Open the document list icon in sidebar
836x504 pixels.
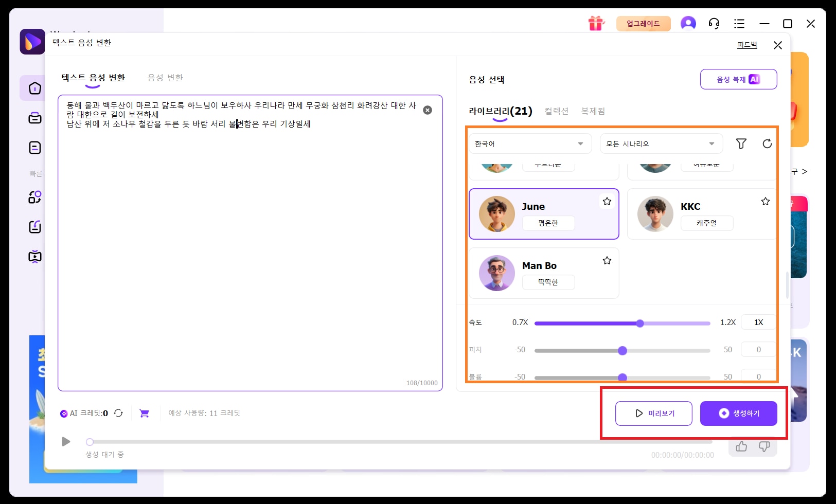coord(35,148)
